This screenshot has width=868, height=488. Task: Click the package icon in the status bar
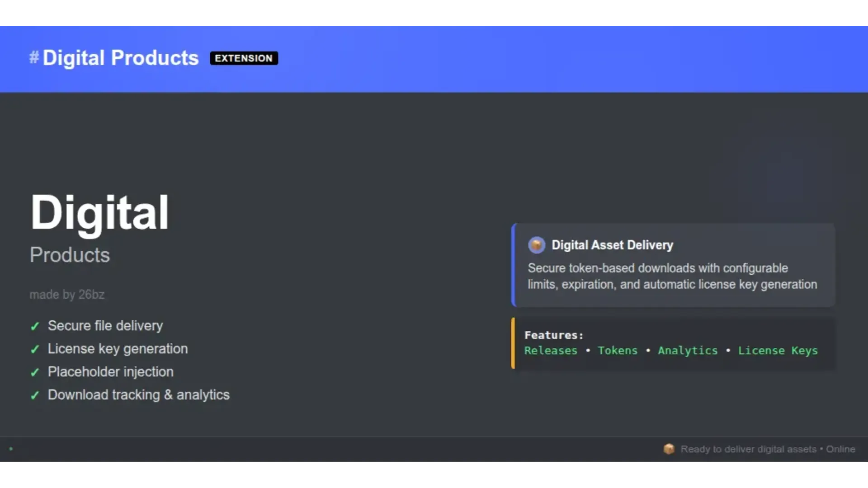[x=669, y=449]
